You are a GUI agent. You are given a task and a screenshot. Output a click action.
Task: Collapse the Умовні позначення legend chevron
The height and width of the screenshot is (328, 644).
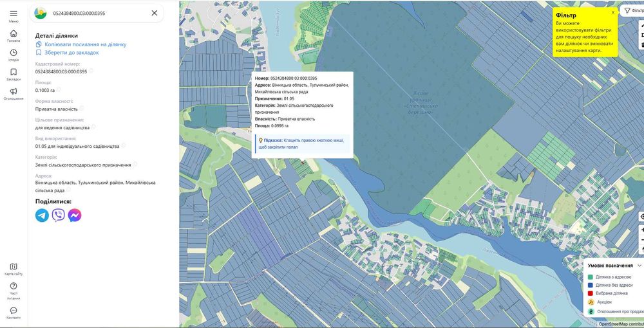[x=639, y=266]
